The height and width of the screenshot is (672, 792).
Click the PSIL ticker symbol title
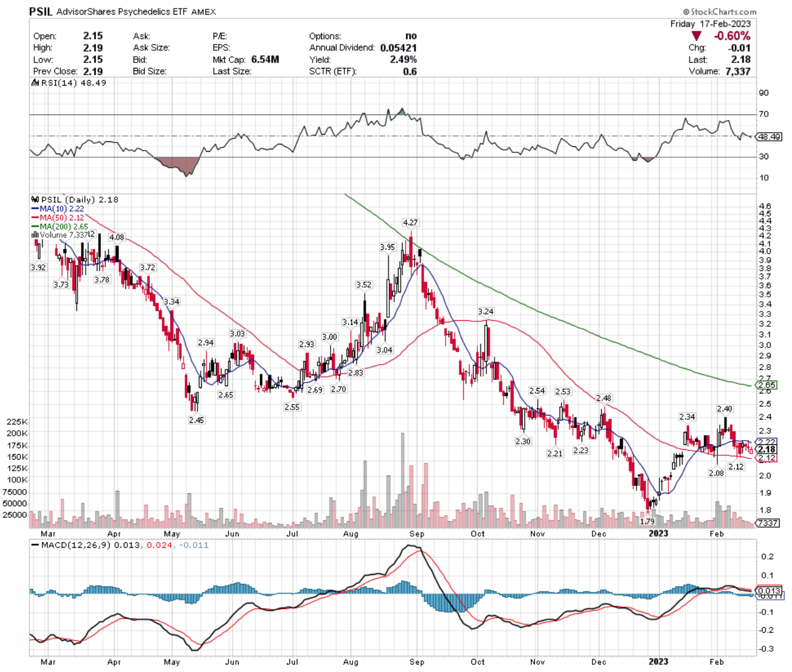click(x=40, y=11)
